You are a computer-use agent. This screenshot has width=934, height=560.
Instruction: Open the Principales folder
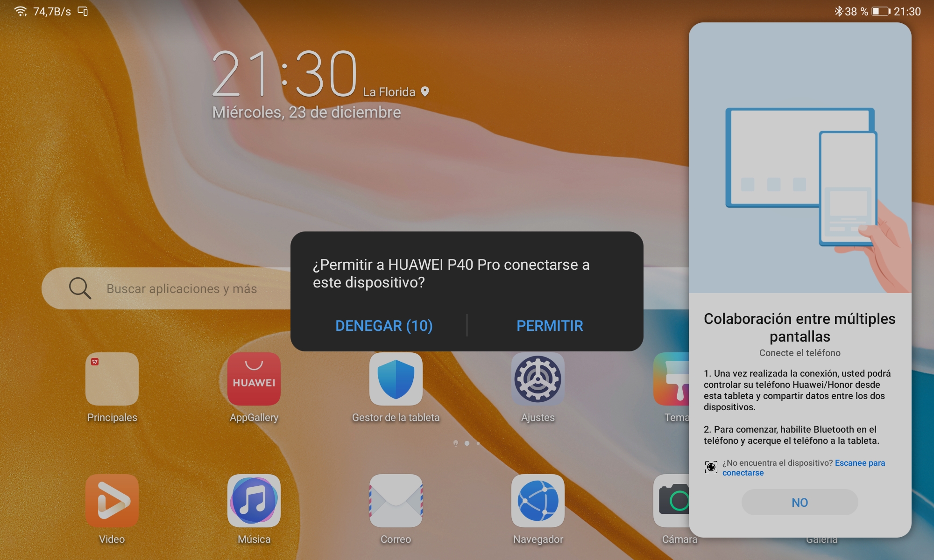pos(112,379)
